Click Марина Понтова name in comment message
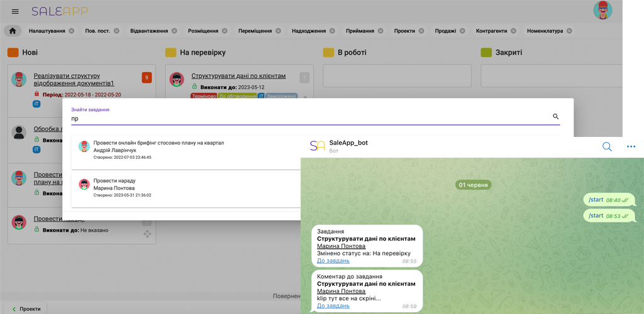The image size is (644, 314). [x=341, y=291]
